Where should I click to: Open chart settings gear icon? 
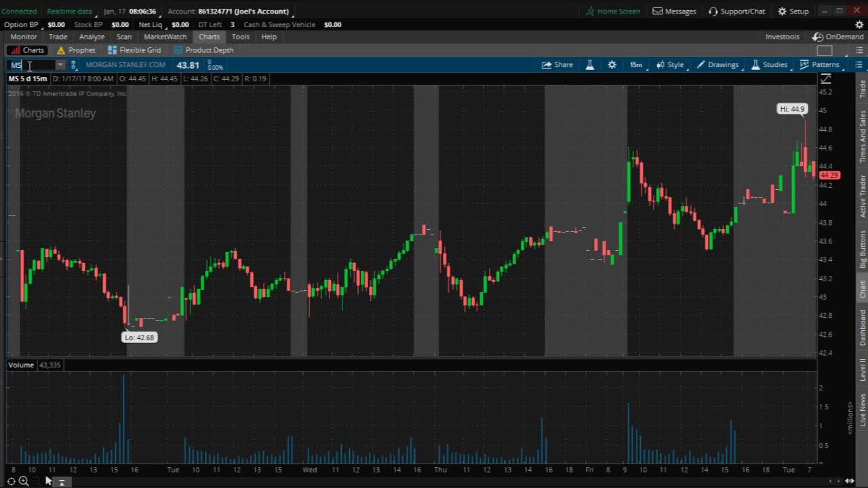pos(612,65)
